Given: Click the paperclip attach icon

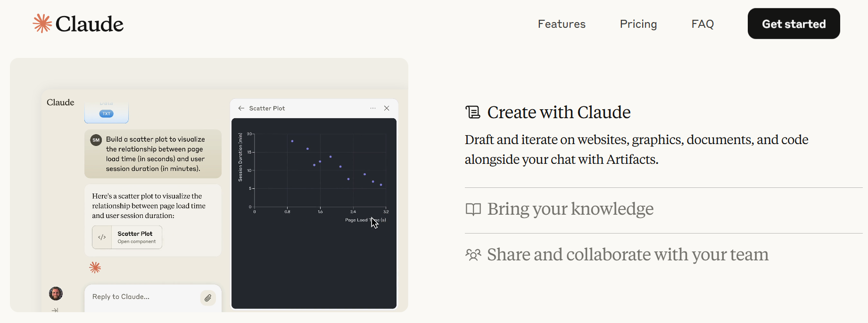Looking at the screenshot, I should coord(208,298).
